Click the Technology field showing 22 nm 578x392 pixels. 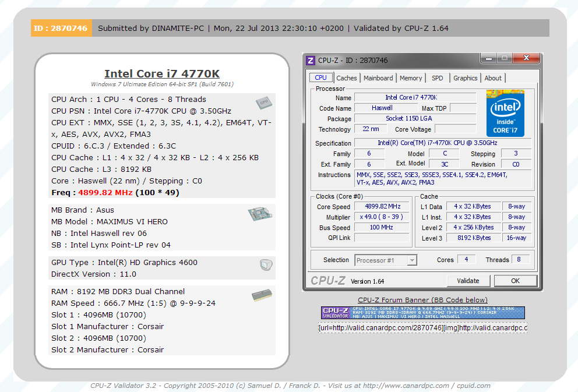click(371, 129)
